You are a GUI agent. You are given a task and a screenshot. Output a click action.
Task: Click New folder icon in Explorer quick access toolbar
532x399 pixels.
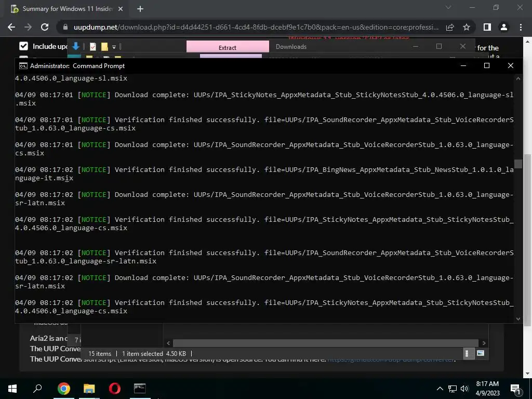click(x=104, y=46)
